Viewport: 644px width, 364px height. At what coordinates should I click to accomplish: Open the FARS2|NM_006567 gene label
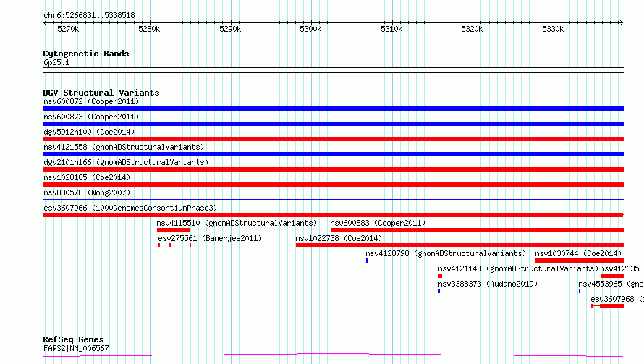click(x=76, y=348)
